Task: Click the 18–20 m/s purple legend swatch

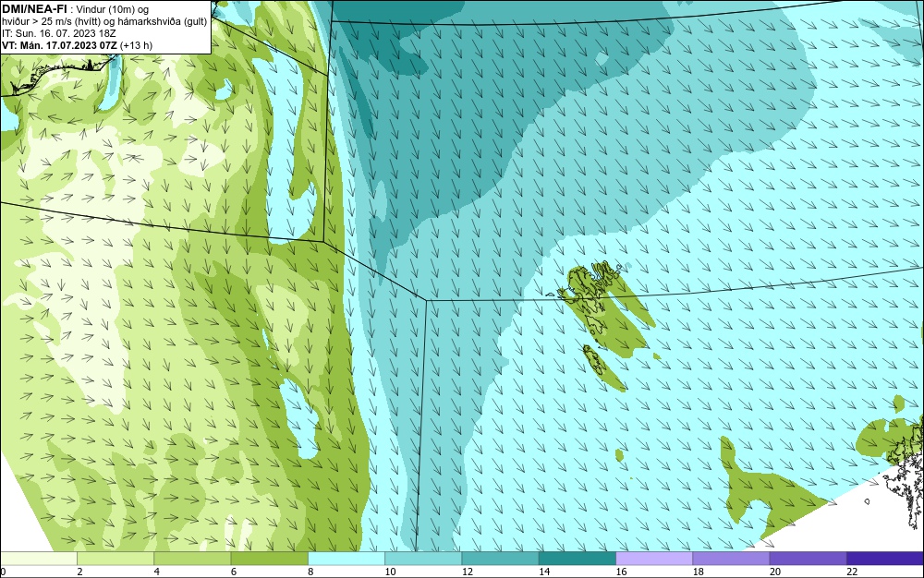Action: [731, 559]
